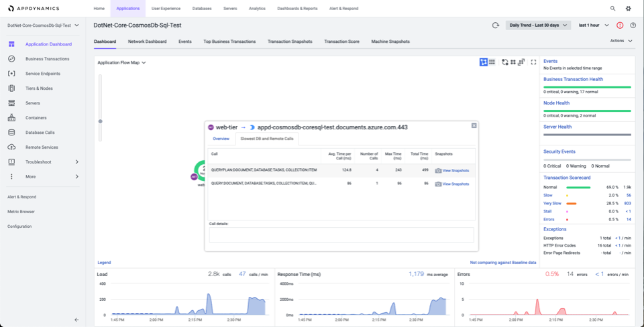This screenshot has width=644, height=327.
Task: Click the Node Health green status bar
Action: pyautogui.click(x=587, y=111)
